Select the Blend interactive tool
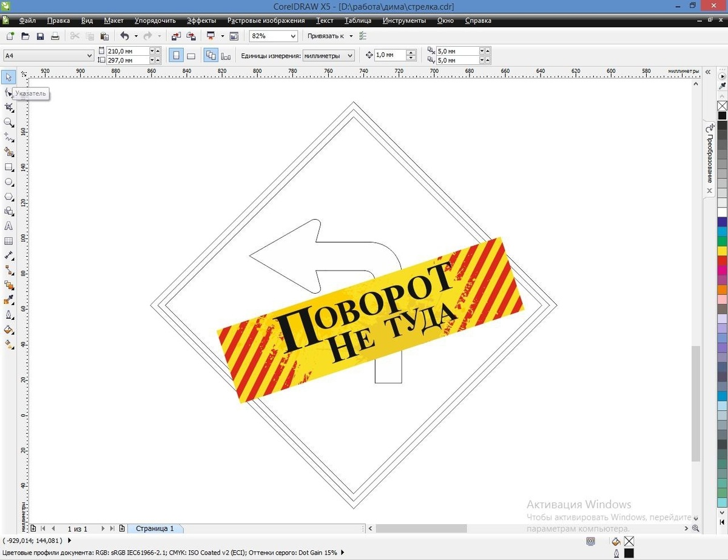This screenshot has width=728, height=560. click(8, 285)
